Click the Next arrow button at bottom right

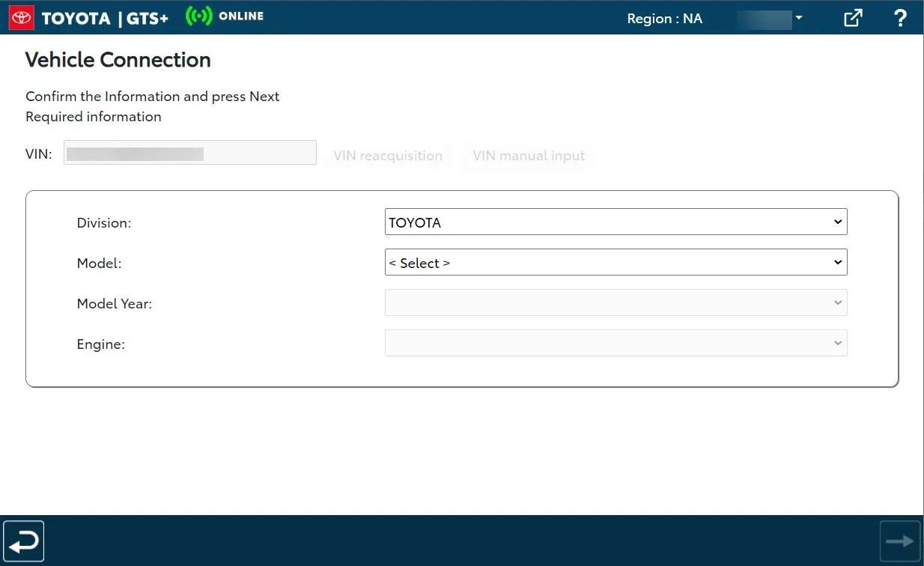899,541
